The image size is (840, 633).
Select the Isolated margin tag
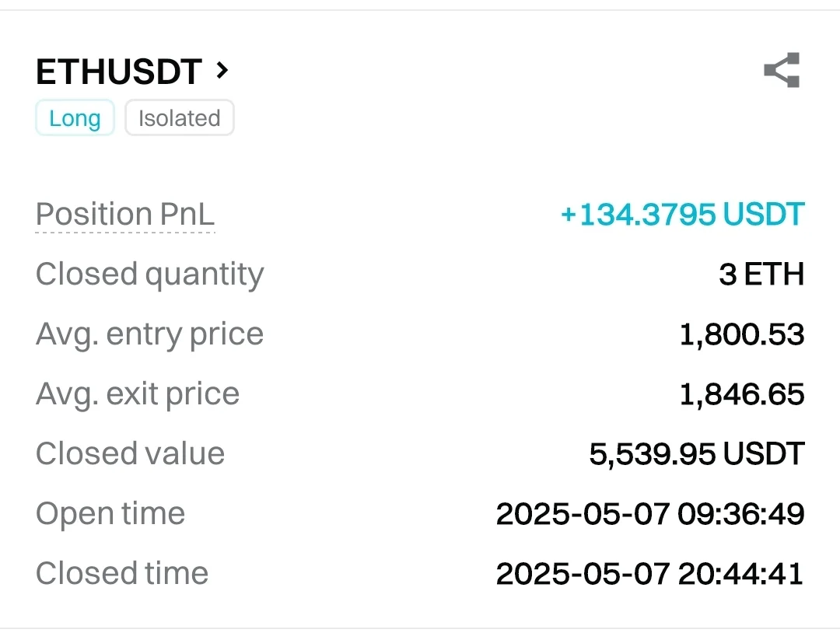pos(179,118)
